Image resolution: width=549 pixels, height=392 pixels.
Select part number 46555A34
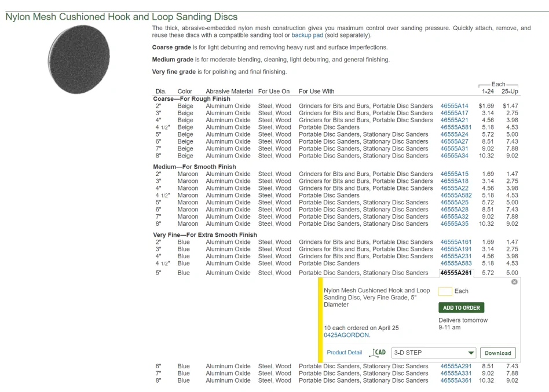pos(454,156)
